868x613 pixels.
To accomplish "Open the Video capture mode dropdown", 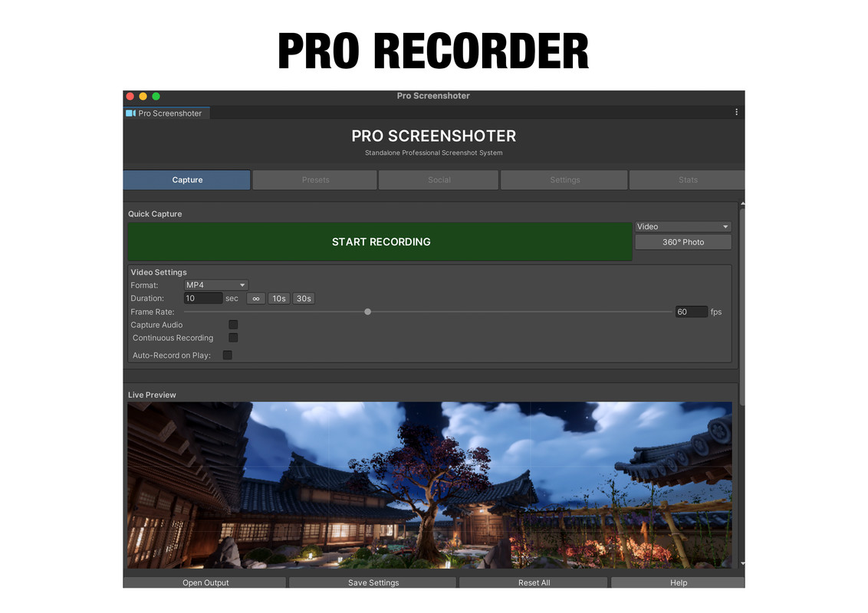I will 682,226.
